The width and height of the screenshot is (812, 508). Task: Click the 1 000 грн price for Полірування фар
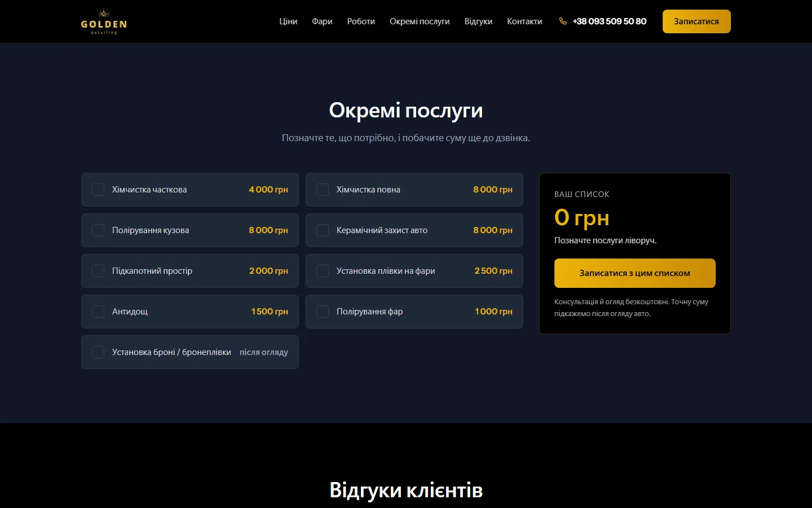[493, 312]
